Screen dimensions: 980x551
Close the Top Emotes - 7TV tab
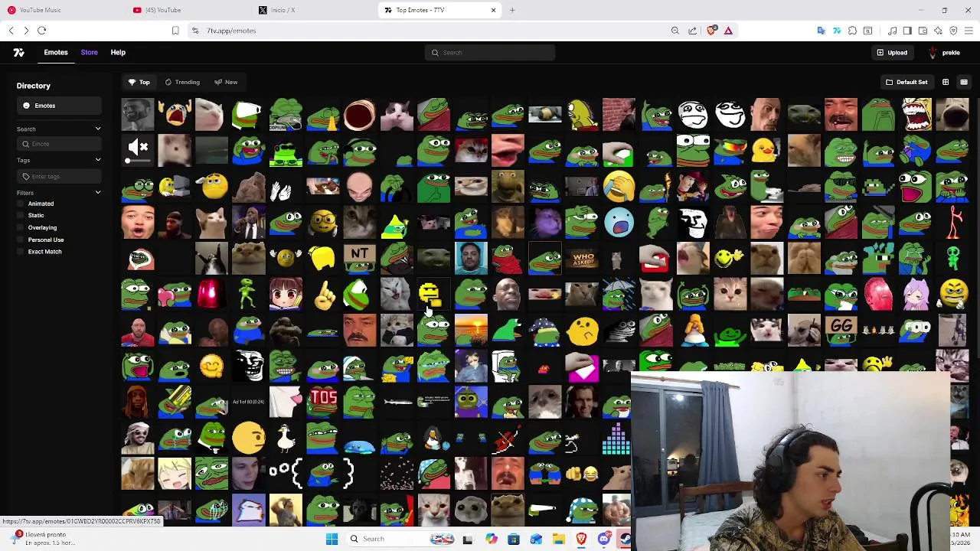pyautogui.click(x=493, y=10)
